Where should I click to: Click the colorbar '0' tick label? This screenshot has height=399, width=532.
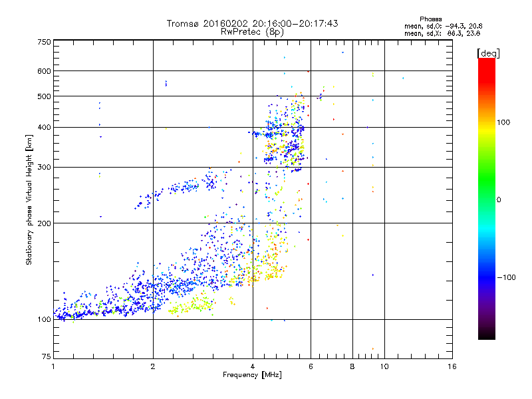pos(499,200)
